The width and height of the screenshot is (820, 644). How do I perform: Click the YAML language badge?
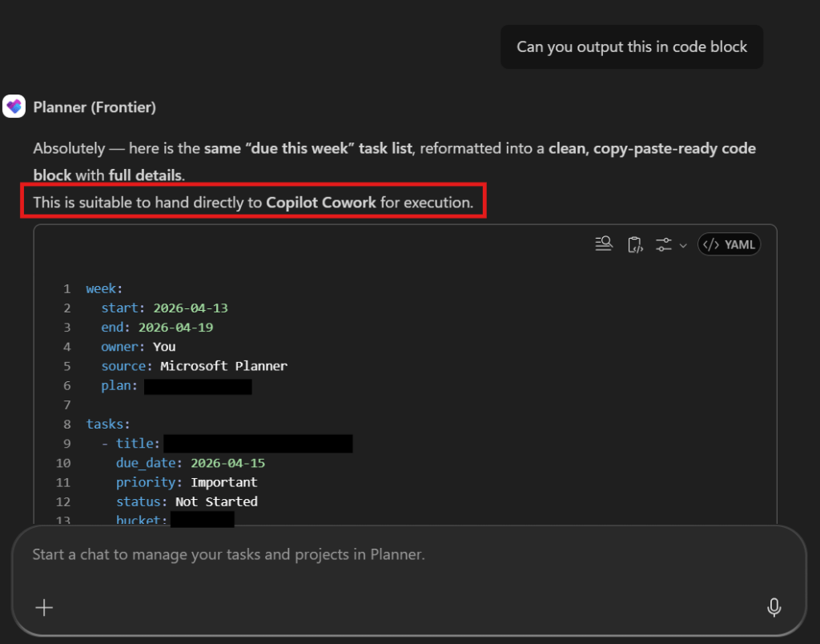pyautogui.click(x=729, y=244)
